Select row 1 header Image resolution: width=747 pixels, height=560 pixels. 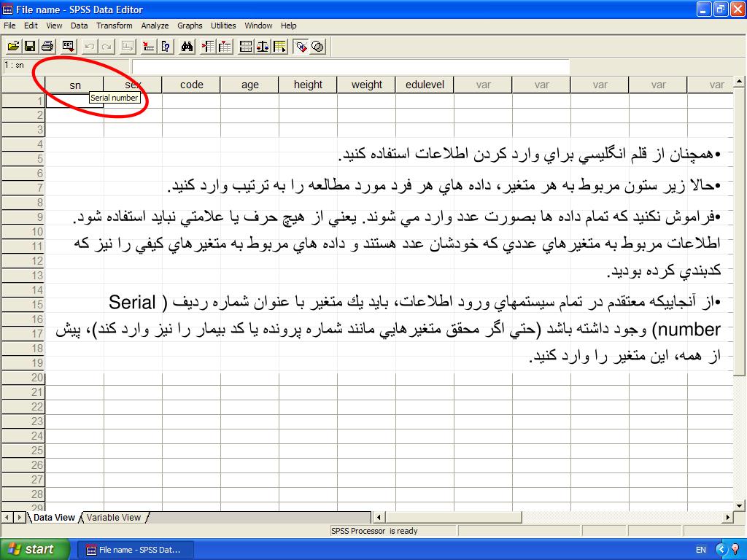click(23, 101)
